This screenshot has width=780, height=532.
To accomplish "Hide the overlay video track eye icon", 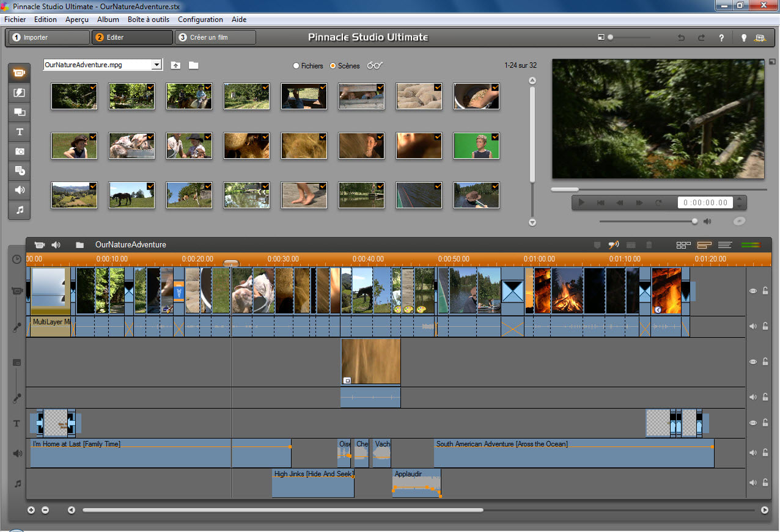I will coord(754,362).
